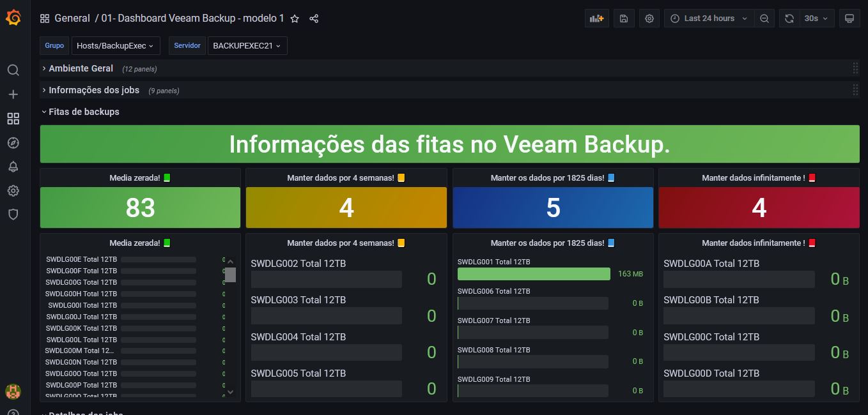868x415 pixels.
Task: Open the Servidor BACKUPEXEC21 dropdown
Action: click(247, 46)
